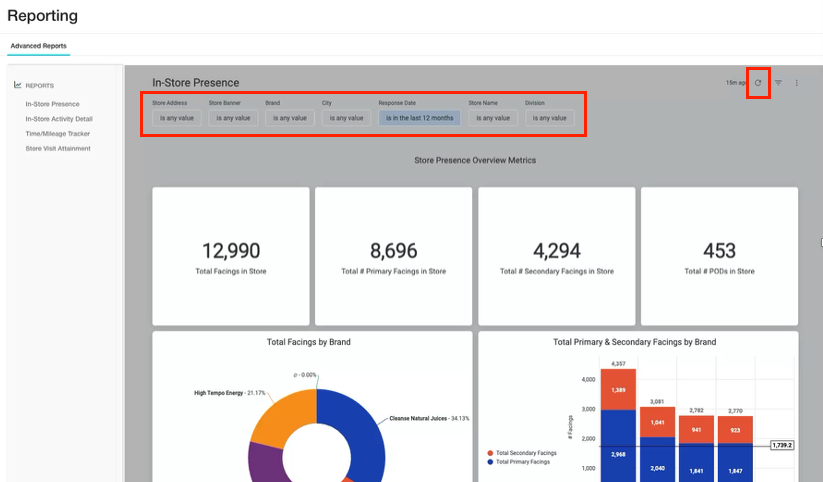Viewport: 823px width, 482px height.
Task: Open the Brand filter dropdown
Action: (290, 118)
